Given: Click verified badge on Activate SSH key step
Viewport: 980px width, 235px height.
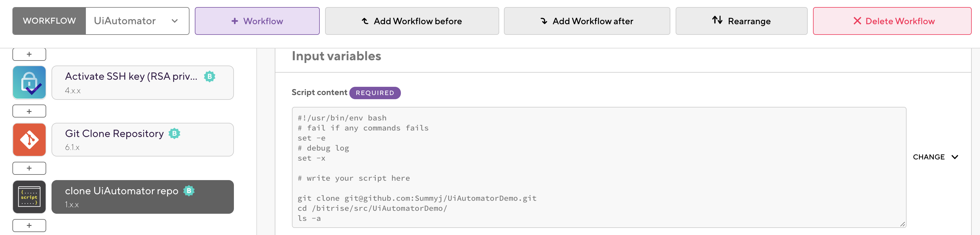Looking at the screenshot, I should (209, 76).
